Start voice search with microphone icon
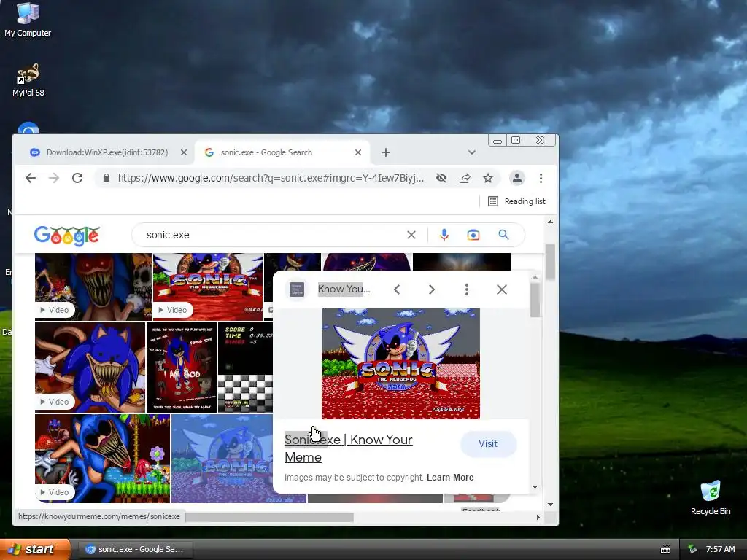 (444, 235)
